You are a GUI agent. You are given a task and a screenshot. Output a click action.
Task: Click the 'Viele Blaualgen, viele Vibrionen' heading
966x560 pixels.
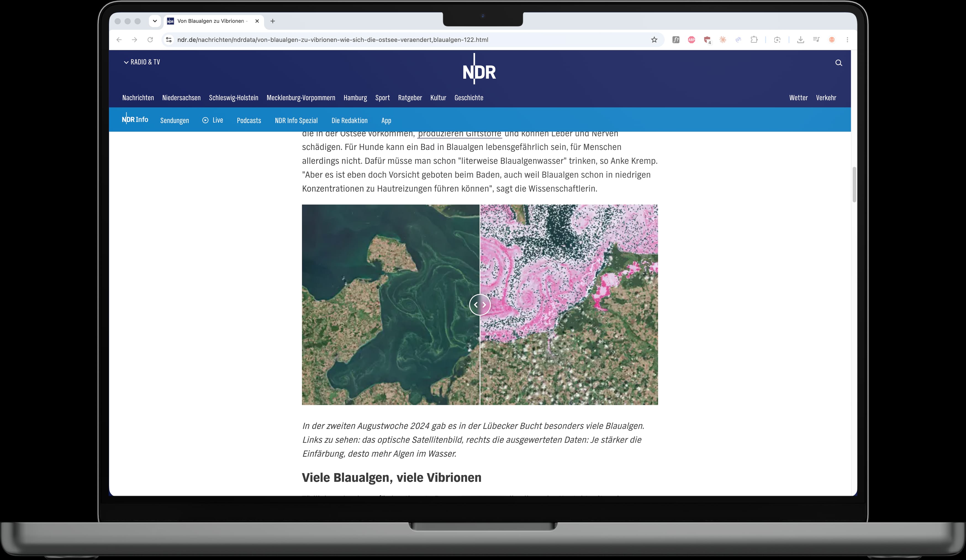(391, 478)
